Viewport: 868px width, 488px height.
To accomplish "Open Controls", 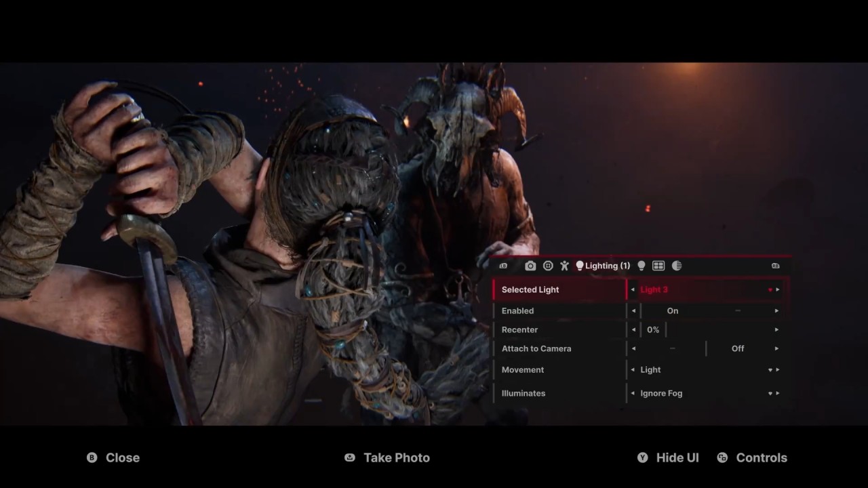I will [762, 457].
